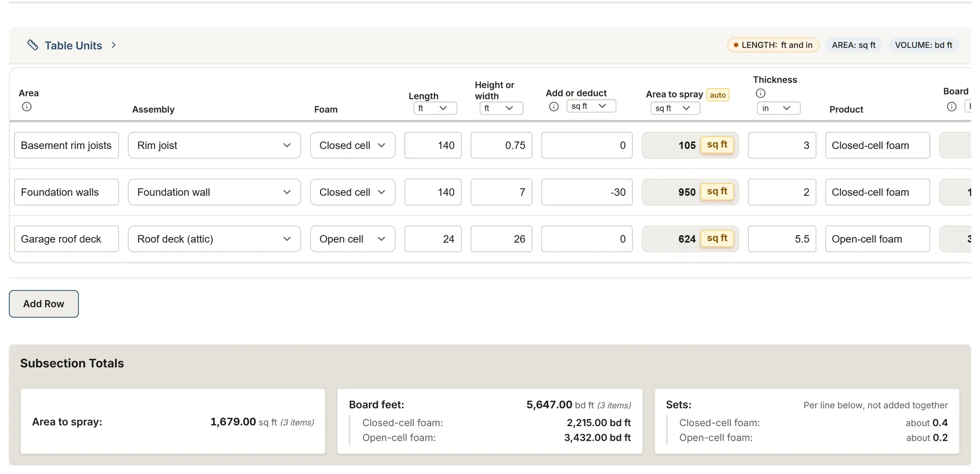Edit the Foundation walls area name
The image size is (980, 474).
click(67, 192)
